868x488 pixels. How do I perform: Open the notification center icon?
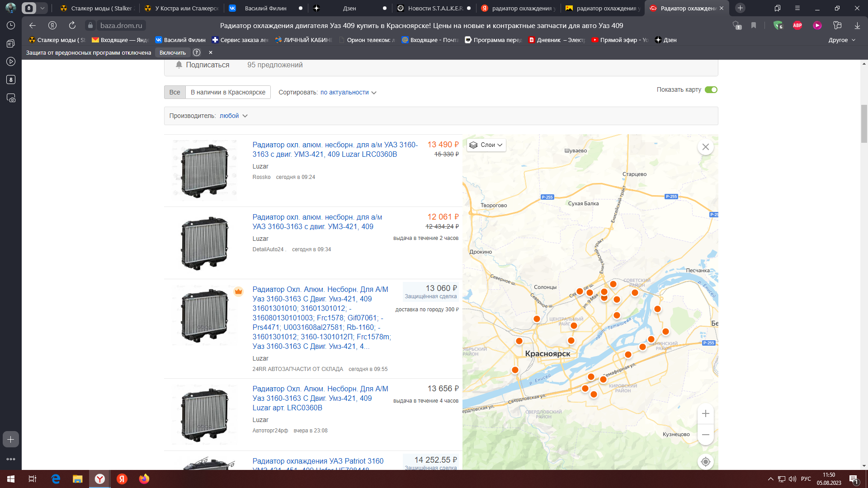854,479
